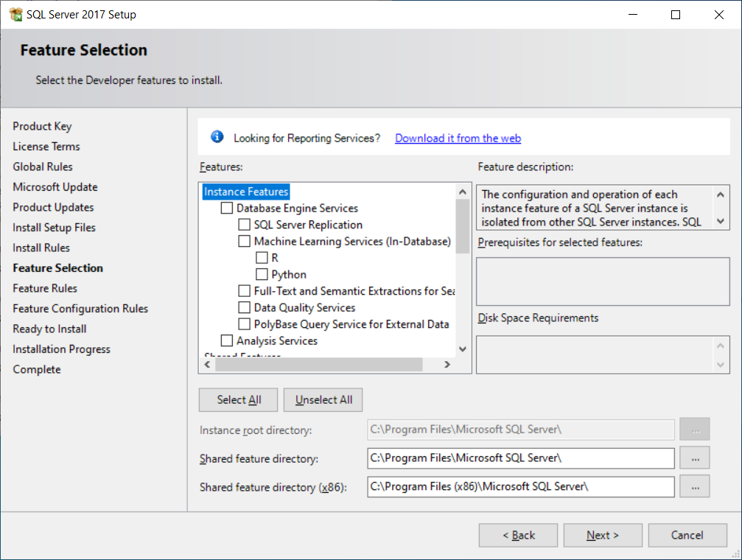Enable the Database Engine Services checkbox

227,209
